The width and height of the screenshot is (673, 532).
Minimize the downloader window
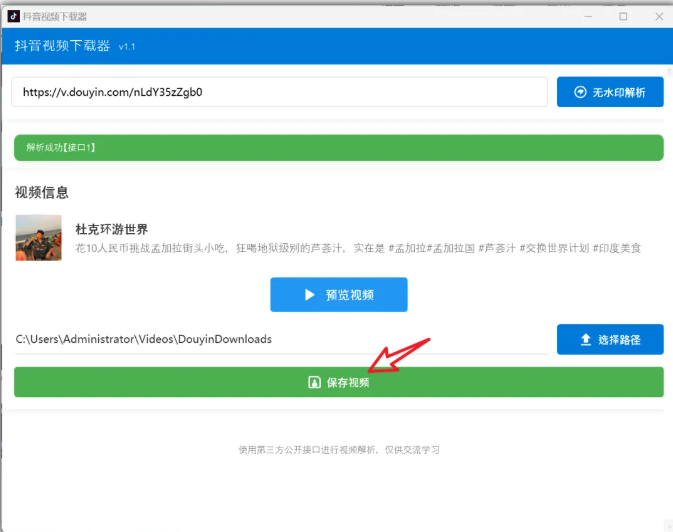[x=588, y=16]
